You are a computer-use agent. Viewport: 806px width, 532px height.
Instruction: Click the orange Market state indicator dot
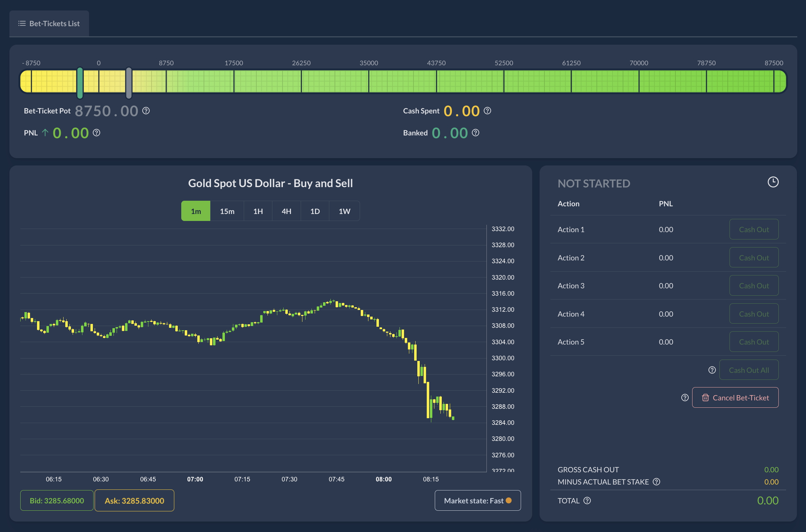point(508,501)
